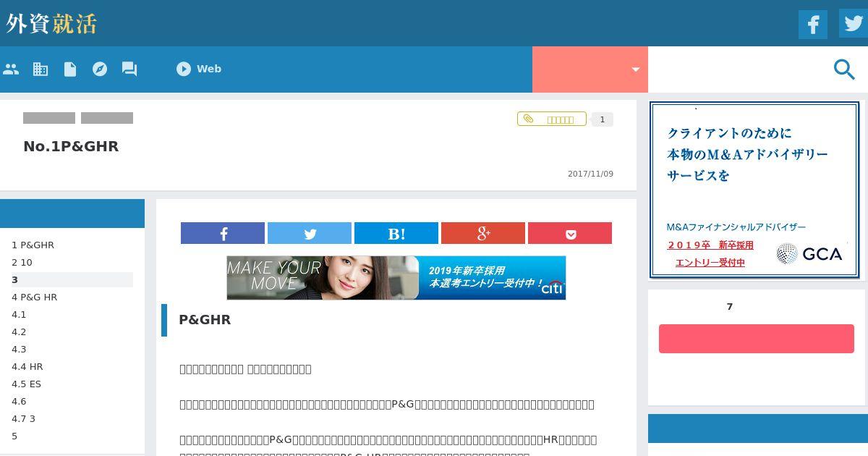The height and width of the screenshot is (456, 868).
Task: Click the compass icon in navigation bar
Action: [x=100, y=69]
